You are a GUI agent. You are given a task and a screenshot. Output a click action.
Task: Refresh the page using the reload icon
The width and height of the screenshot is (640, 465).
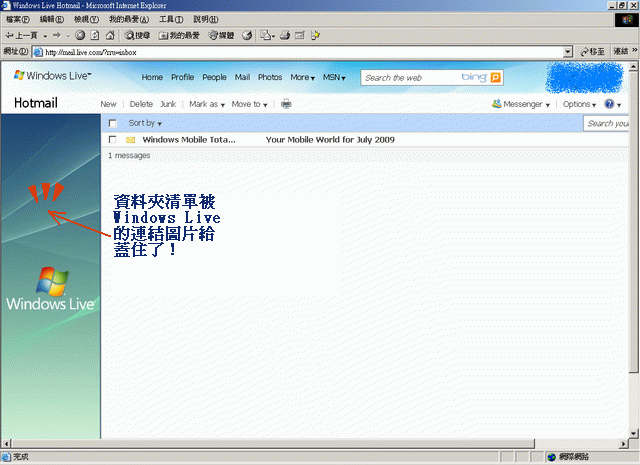[x=95, y=36]
